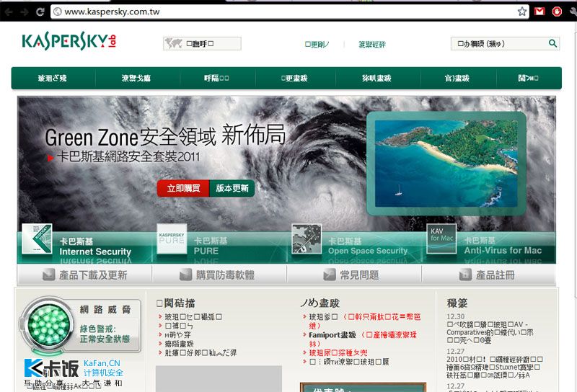Click the first top header text link
The image size is (577, 392).
(317, 44)
